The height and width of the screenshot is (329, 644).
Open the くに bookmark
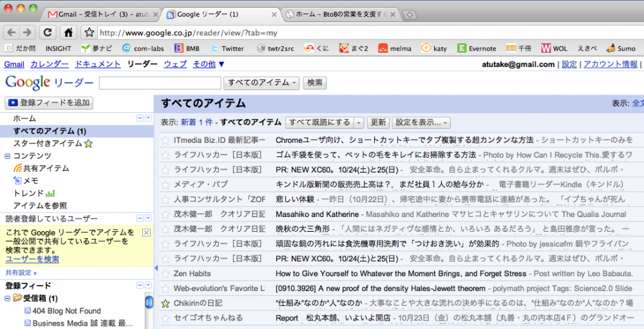tap(316, 48)
